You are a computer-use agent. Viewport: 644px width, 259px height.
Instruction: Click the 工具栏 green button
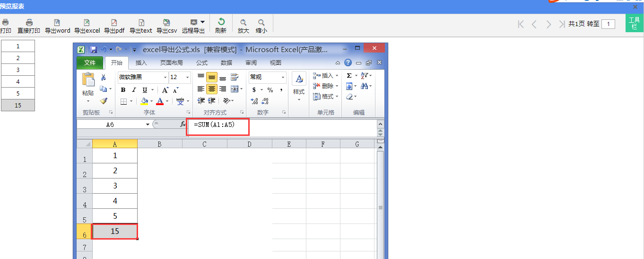pyautogui.click(x=635, y=23)
